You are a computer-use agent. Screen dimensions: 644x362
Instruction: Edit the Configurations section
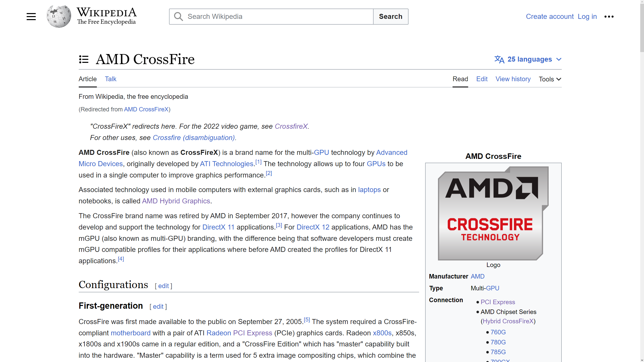tap(164, 286)
